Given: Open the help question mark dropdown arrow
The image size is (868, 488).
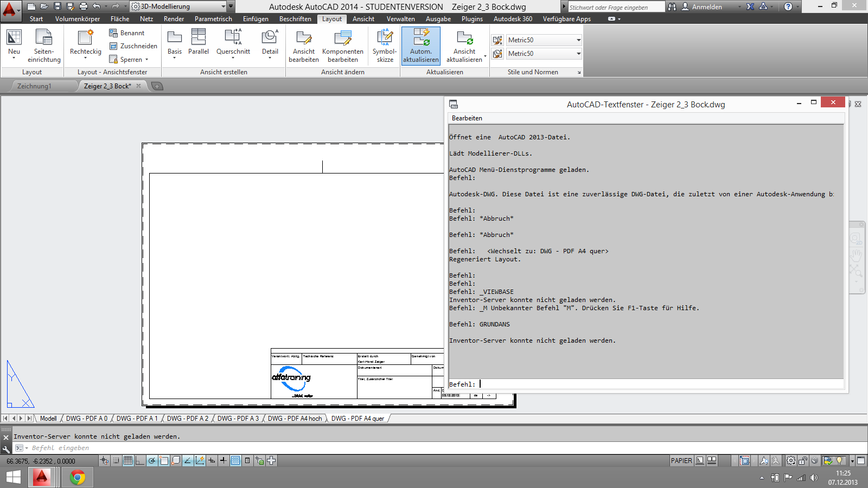Looking at the screenshot, I should coord(797,7).
